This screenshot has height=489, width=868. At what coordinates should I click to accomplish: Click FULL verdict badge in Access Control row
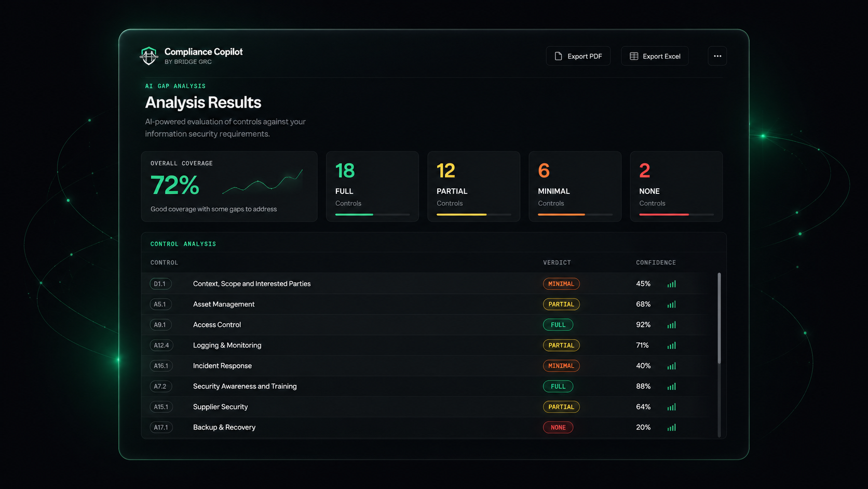[558, 325]
